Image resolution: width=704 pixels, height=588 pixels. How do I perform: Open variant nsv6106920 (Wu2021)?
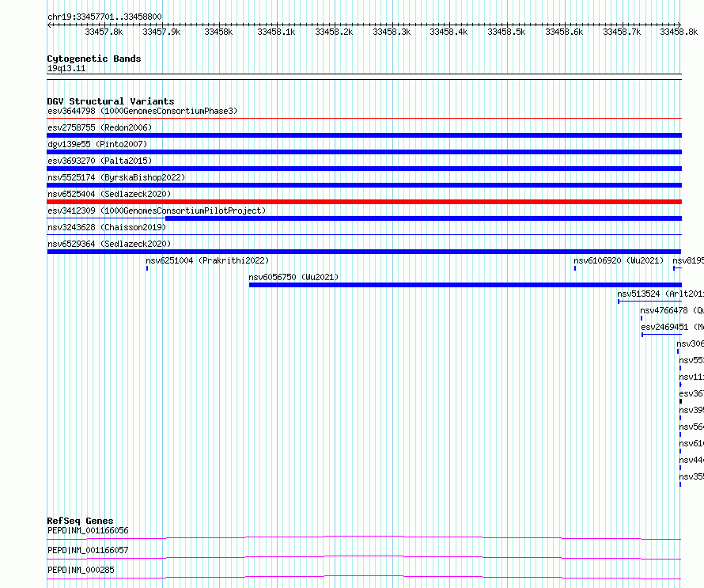click(619, 260)
